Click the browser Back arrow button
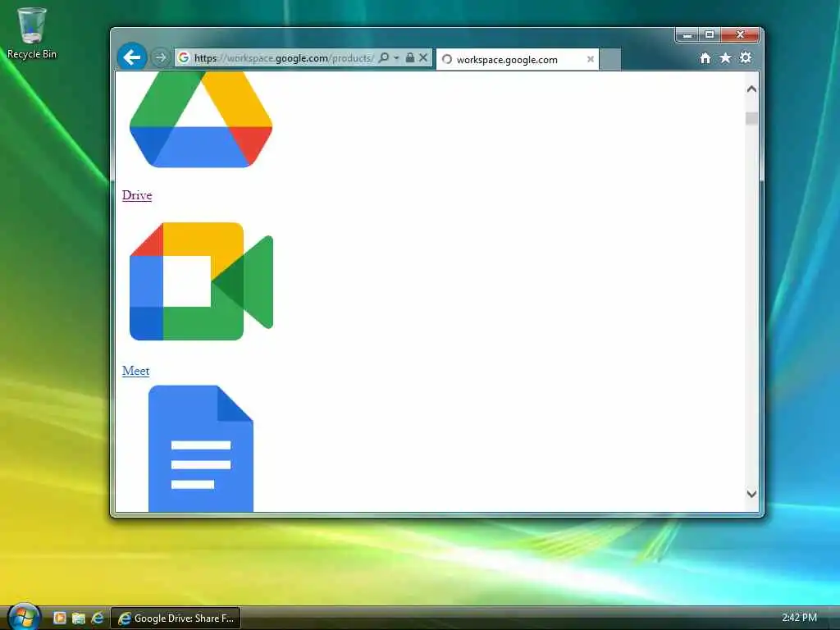 click(132, 57)
